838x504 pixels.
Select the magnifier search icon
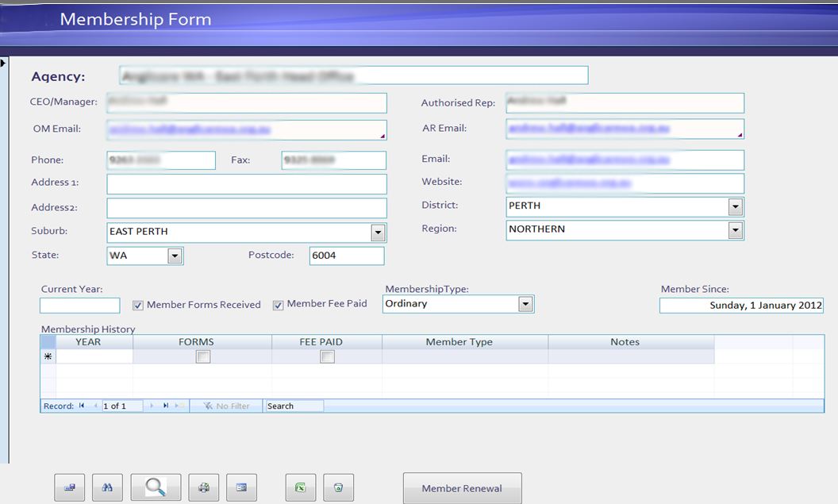tap(155, 487)
